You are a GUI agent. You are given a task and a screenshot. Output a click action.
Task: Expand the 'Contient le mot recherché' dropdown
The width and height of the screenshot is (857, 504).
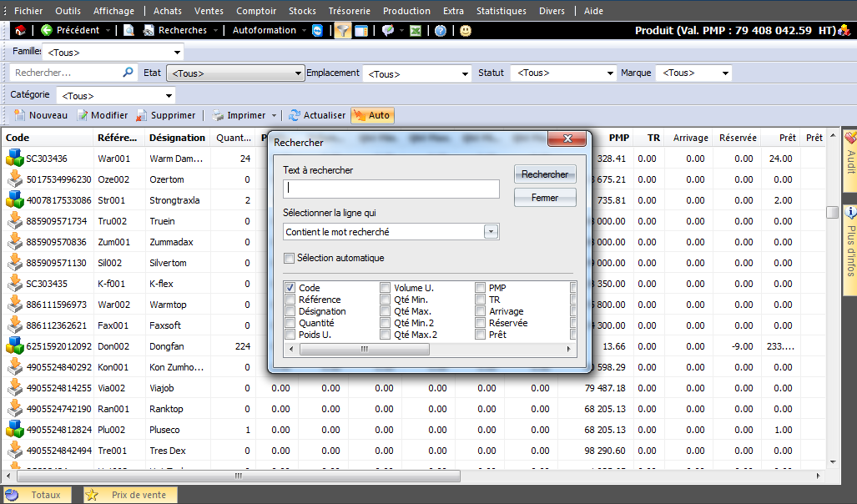[491, 232]
